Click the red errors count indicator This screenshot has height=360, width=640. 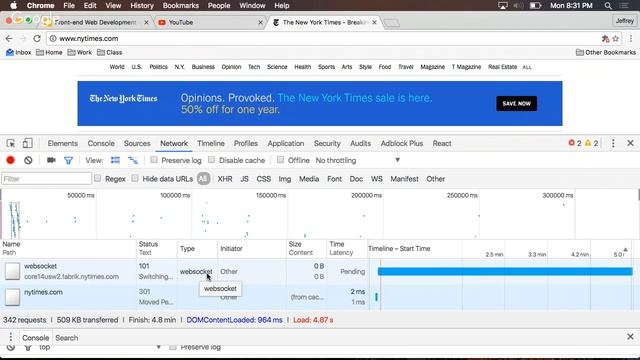coord(575,143)
